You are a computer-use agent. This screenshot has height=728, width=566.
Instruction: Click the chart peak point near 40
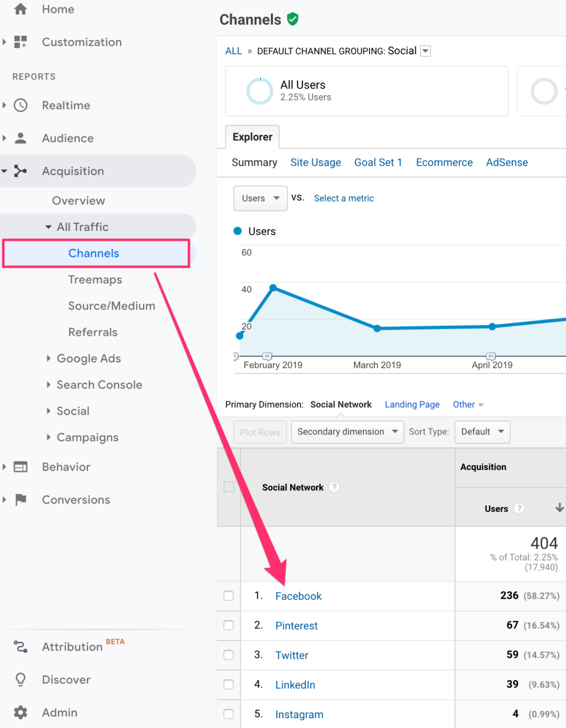[273, 288]
